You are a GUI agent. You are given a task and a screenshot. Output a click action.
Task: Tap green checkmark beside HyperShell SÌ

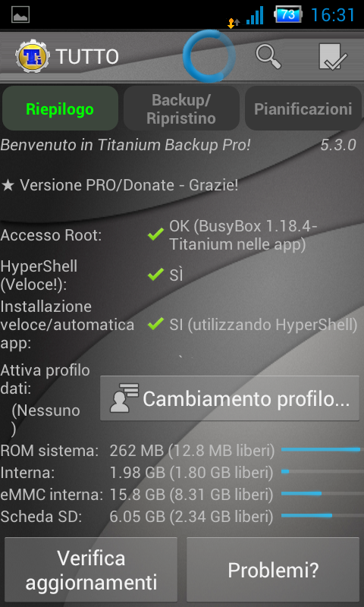click(x=156, y=275)
